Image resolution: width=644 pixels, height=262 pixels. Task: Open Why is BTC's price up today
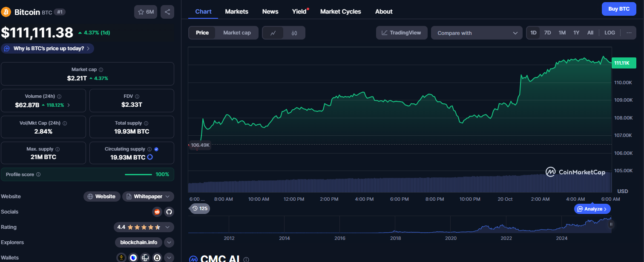tap(48, 48)
